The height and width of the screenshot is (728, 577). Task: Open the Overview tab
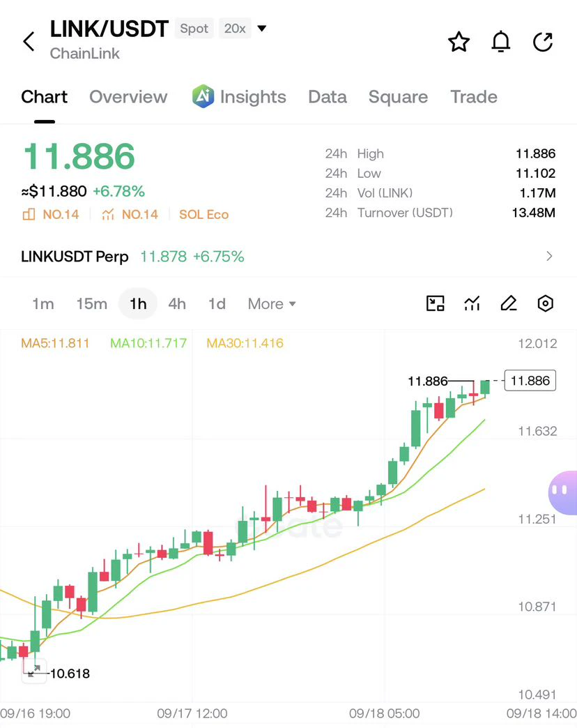pyautogui.click(x=128, y=97)
